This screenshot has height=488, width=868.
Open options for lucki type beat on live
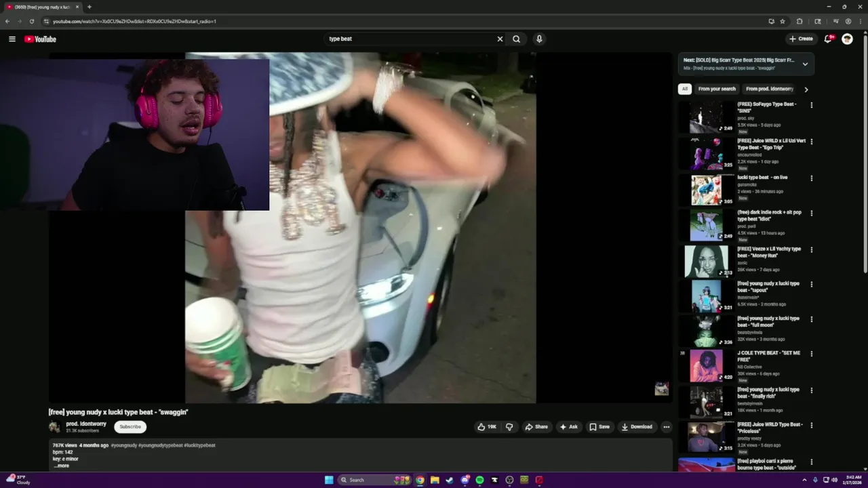point(811,178)
